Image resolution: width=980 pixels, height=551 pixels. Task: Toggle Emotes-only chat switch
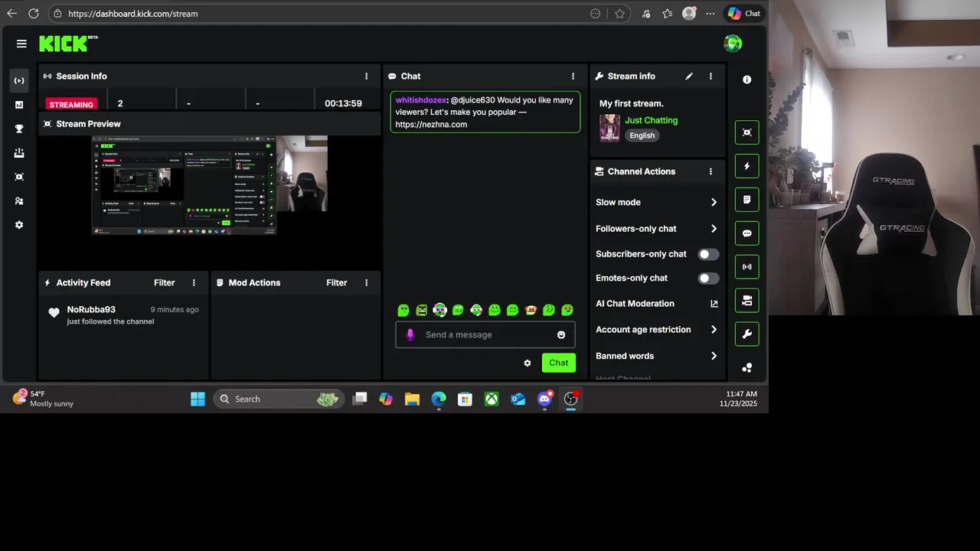click(708, 279)
